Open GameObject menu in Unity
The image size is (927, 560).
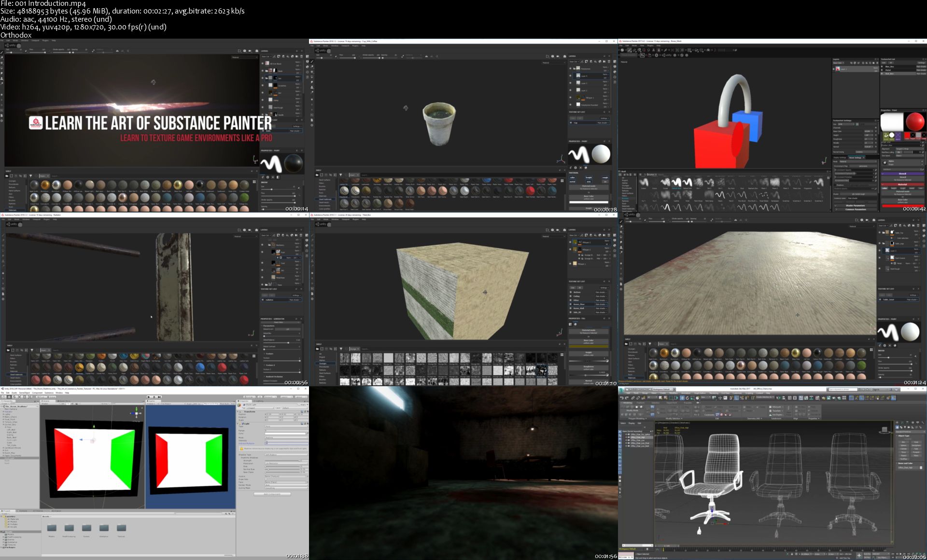tap(25, 393)
